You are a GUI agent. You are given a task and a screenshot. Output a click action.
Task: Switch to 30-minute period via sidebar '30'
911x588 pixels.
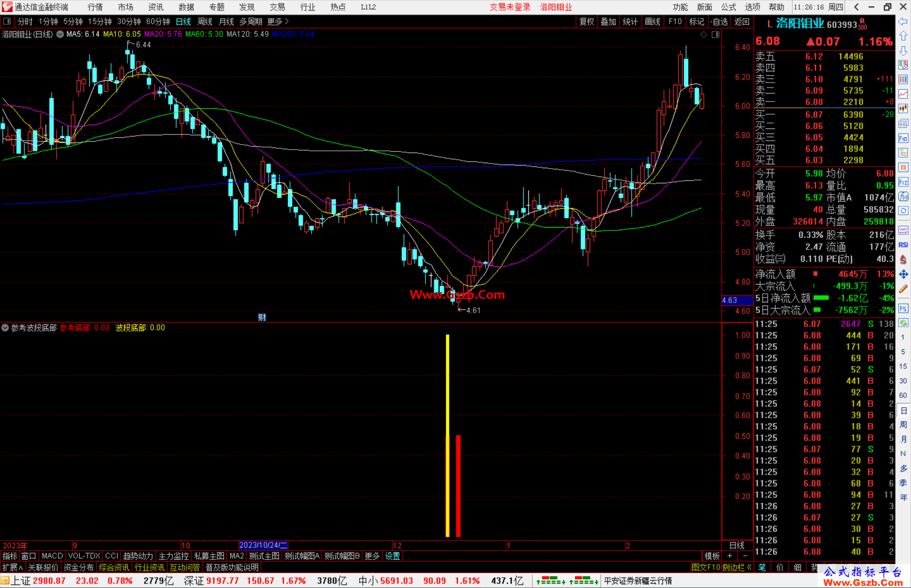[903, 381]
